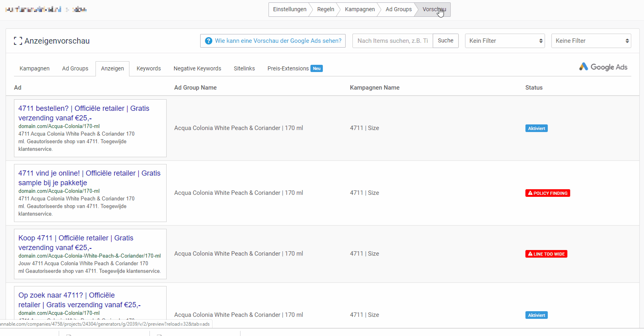Go to the Ad Groups step in breadcrumb

click(x=399, y=9)
